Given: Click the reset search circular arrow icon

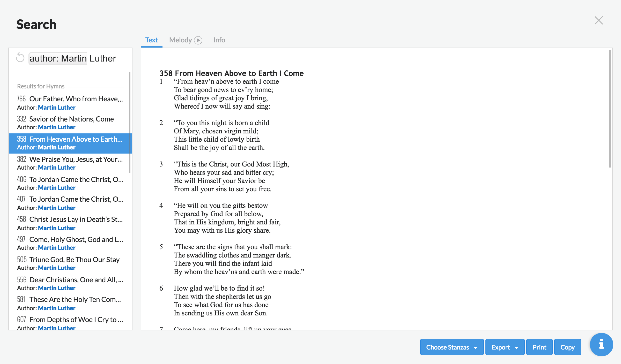Looking at the screenshot, I should [x=20, y=57].
